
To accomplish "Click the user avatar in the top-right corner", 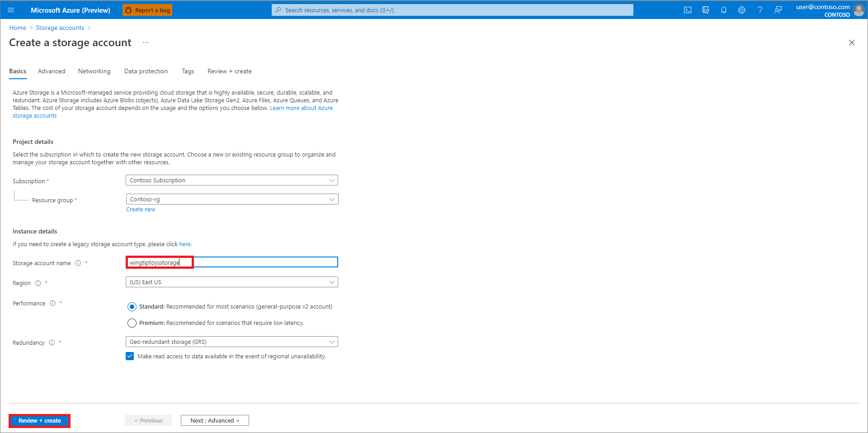I will (x=859, y=10).
